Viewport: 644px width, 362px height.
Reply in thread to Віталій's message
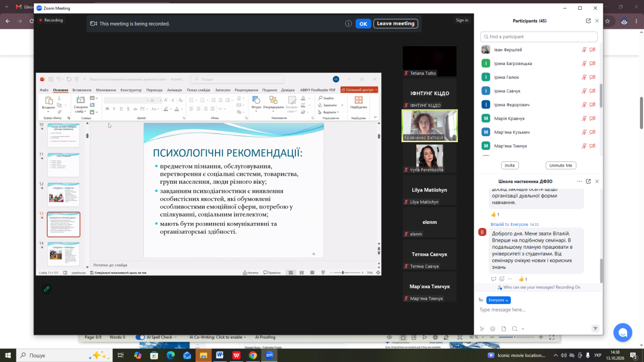click(494, 279)
